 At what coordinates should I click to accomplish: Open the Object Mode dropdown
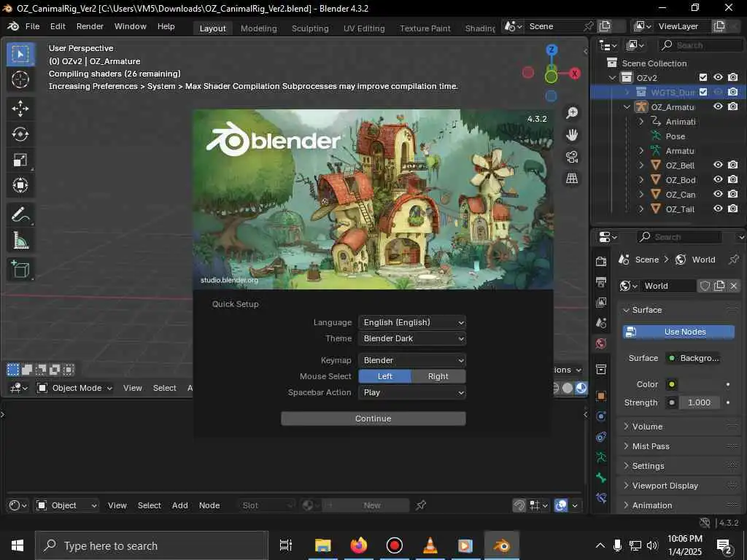[75, 388]
